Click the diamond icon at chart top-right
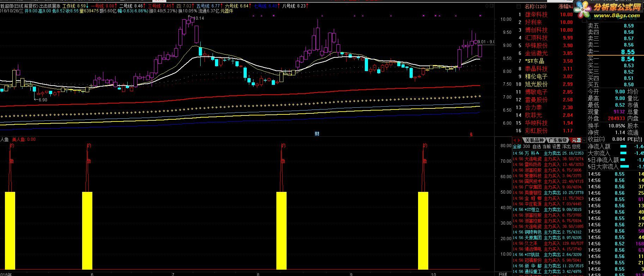This screenshot has height=276, width=644. [x=487, y=6]
